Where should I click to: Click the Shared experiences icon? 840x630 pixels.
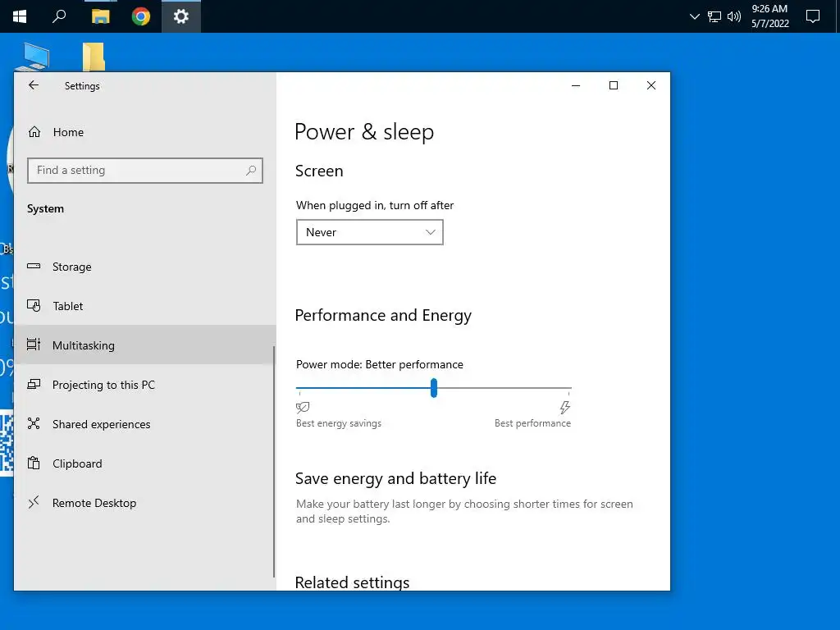point(34,423)
